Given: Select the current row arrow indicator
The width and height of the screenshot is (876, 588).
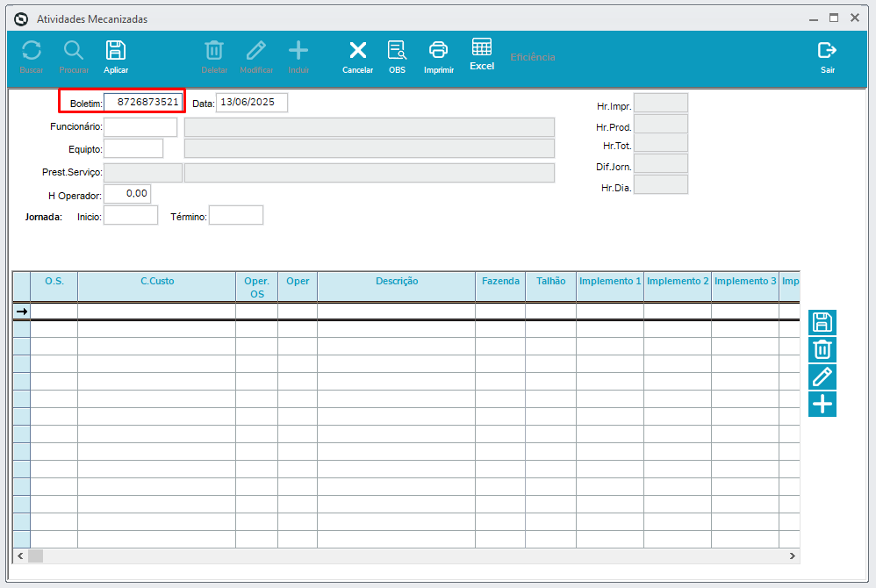Looking at the screenshot, I should [x=22, y=311].
